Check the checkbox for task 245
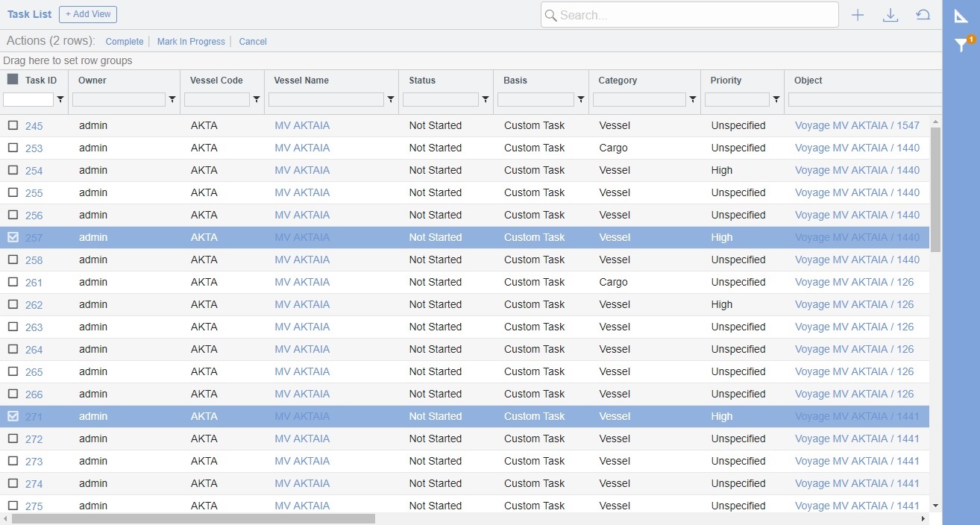980x525 pixels. 13,125
